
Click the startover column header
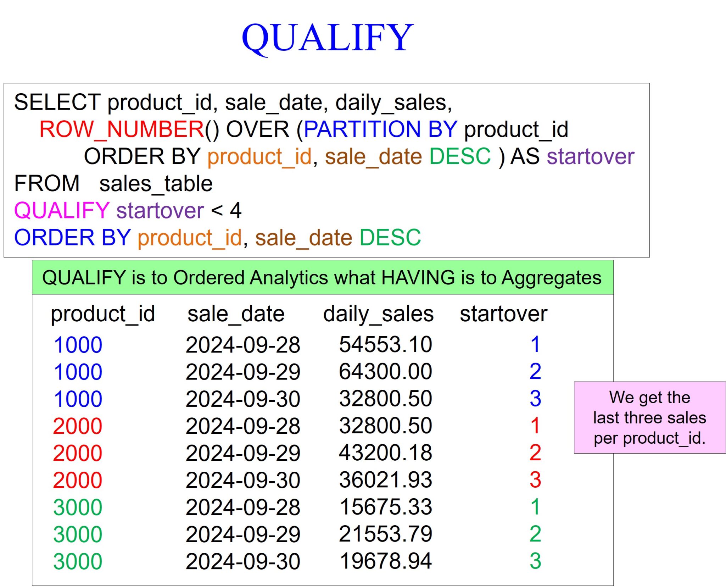click(x=503, y=314)
